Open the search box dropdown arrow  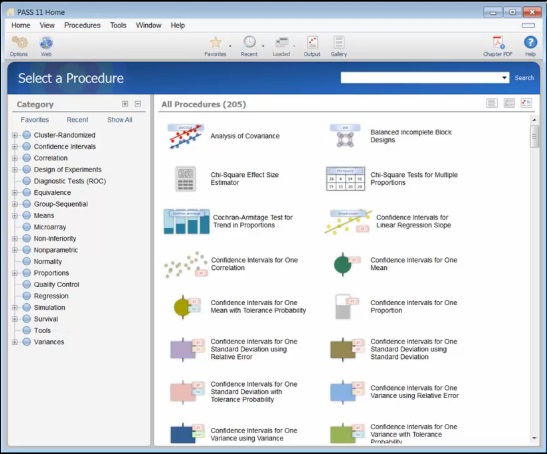[504, 78]
